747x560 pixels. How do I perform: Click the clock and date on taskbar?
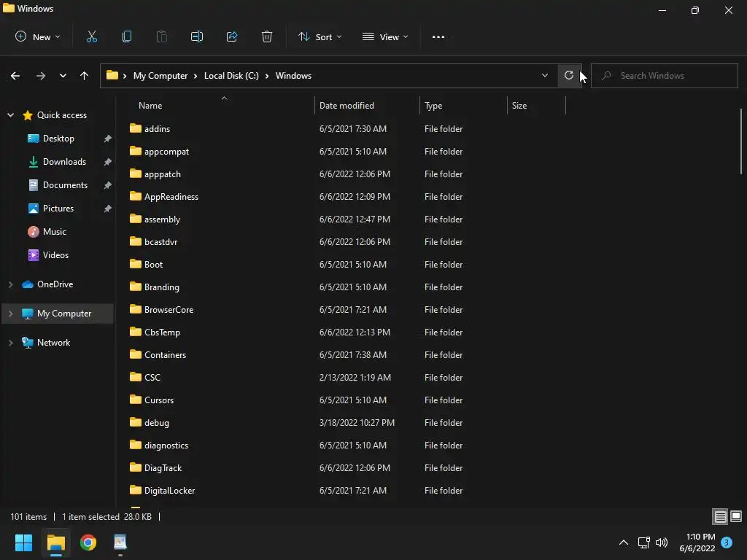coord(697,542)
